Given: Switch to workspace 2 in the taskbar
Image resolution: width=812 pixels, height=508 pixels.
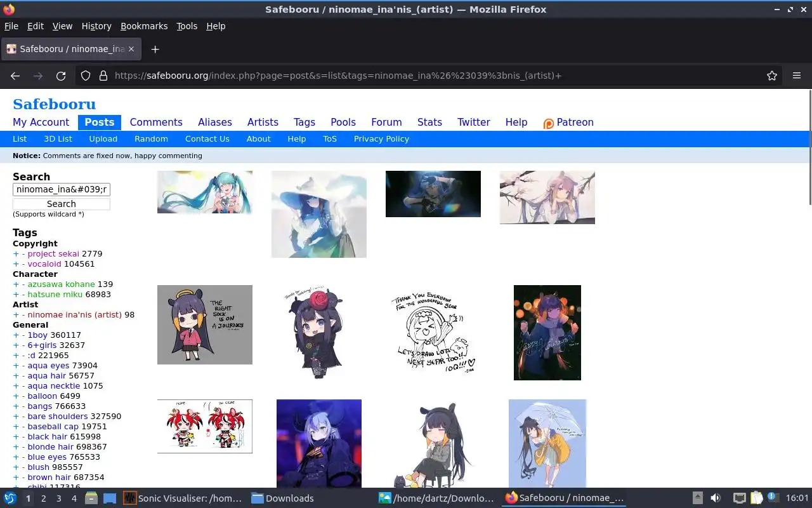Looking at the screenshot, I should point(43,498).
